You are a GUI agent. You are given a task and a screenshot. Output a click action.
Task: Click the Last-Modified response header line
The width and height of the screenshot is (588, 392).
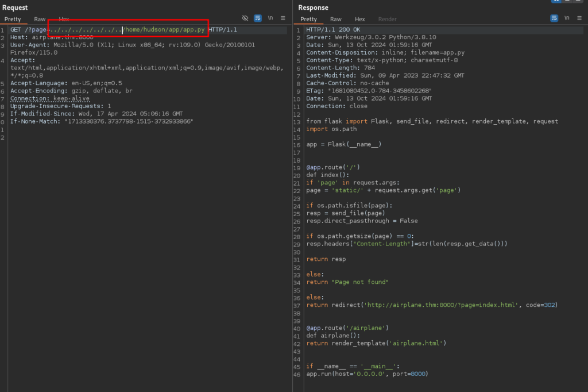[x=385, y=75]
